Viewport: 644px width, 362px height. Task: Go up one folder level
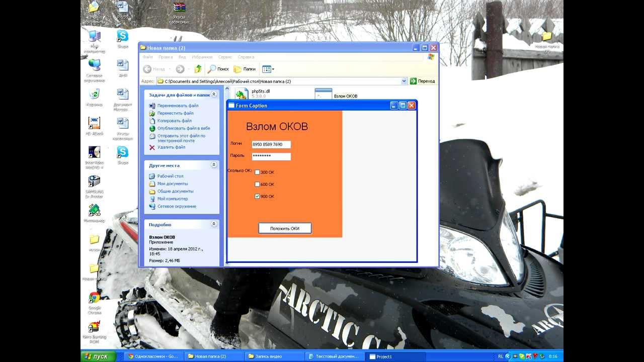[198, 69]
